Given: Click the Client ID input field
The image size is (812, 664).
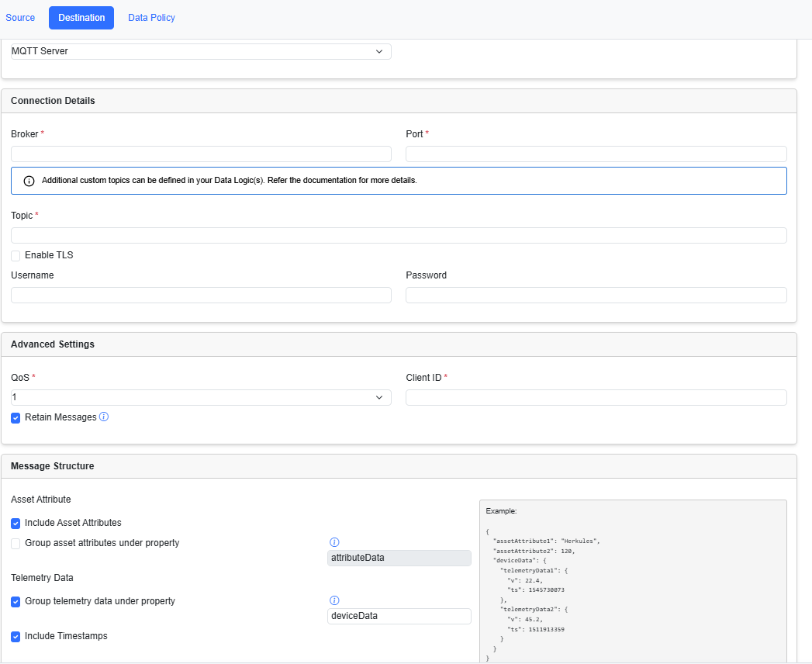Looking at the screenshot, I should click(x=596, y=397).
